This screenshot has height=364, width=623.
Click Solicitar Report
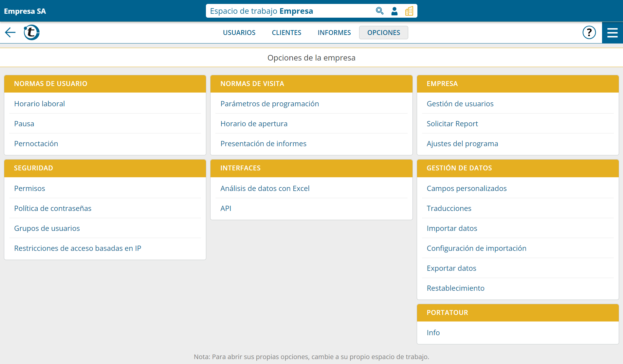[x=518, y=124]
